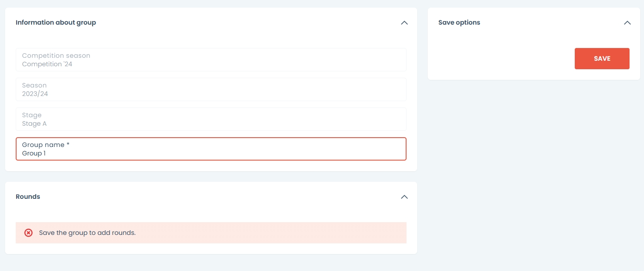Click the 'Group name *' label
Viewport: 644px width, 271px height.
coord(43,145)
